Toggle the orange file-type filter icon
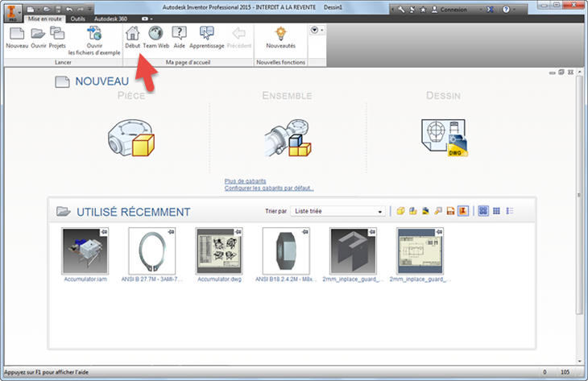This screenshot has height=381, width=588. 450,211
